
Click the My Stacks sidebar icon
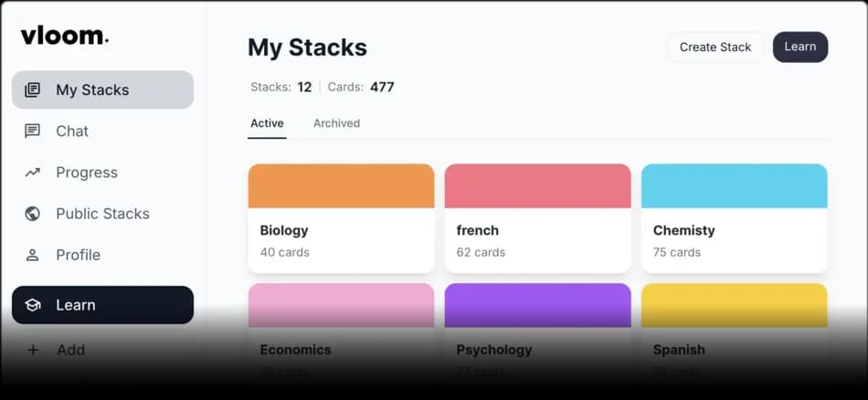33,89
